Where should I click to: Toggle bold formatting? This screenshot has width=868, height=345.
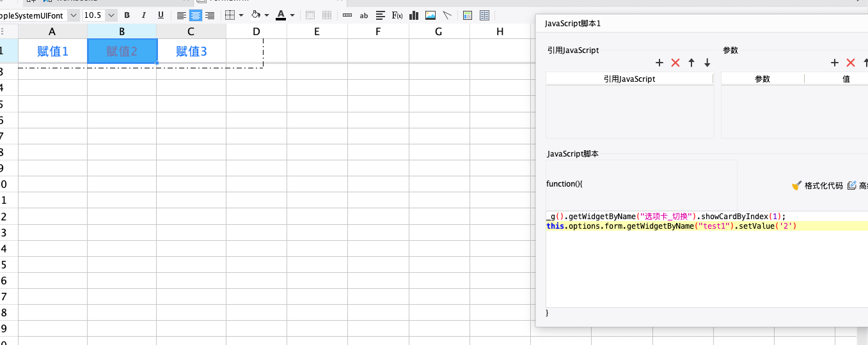[127, 15]
